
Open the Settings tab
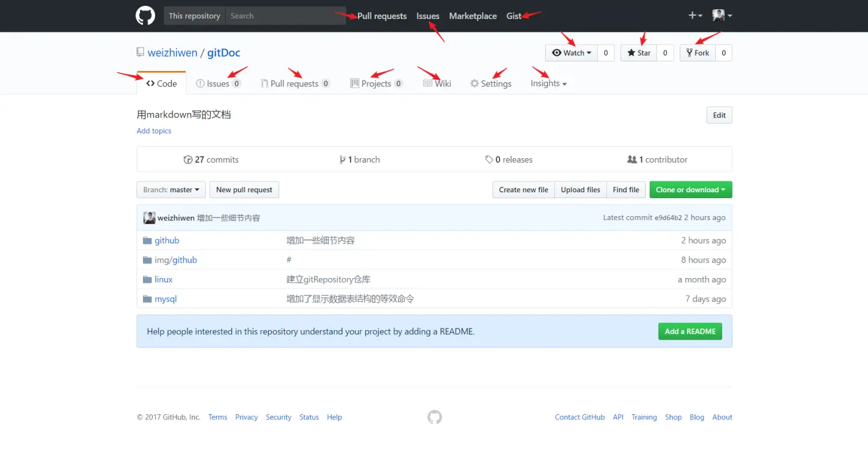[x=491, y=83]
